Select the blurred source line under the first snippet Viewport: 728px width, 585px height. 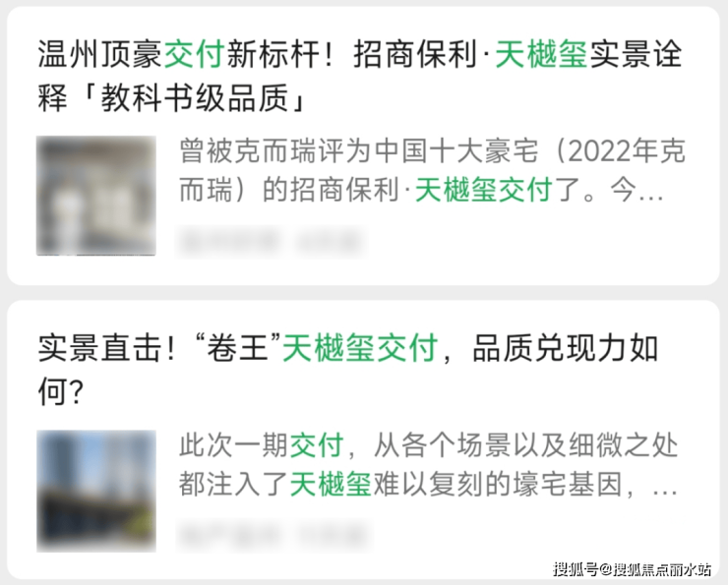(x=272, y=242)
